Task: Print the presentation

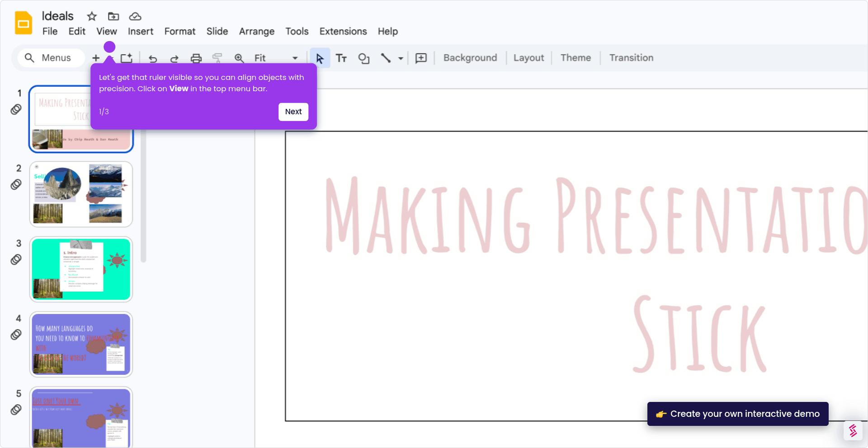Action: [196, 58]
